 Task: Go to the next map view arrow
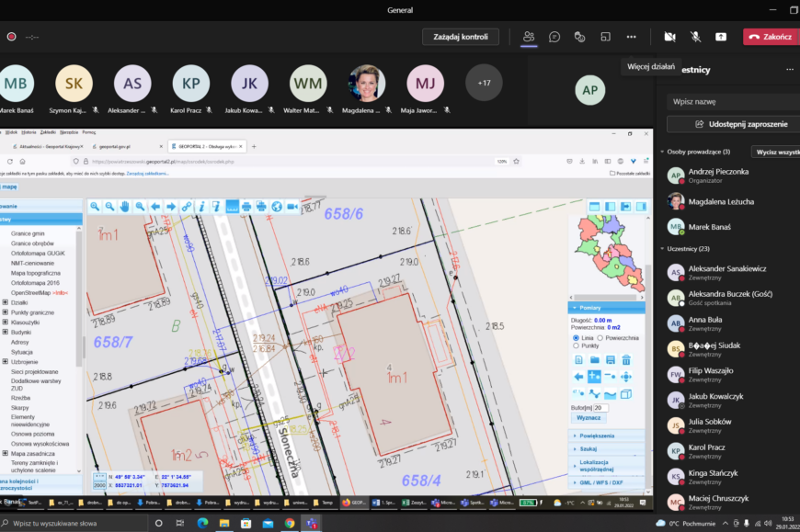(x=170, y=207)
